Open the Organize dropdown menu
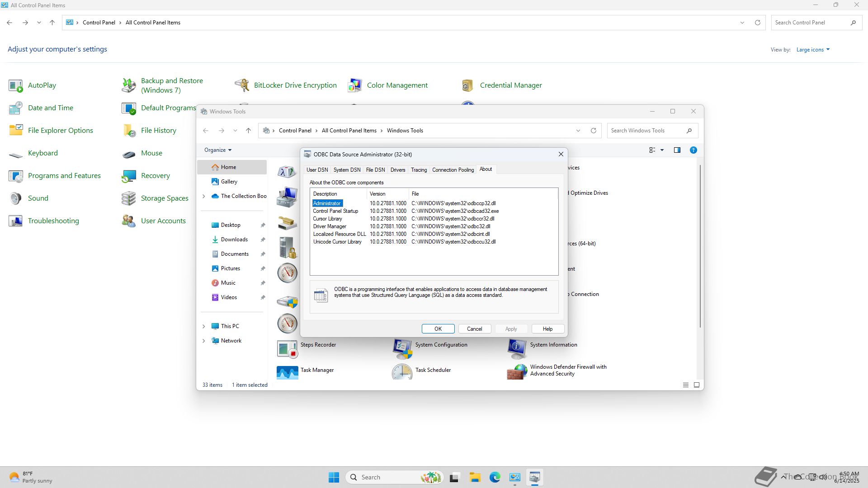The image size is (868, 488). pos(217,150)
